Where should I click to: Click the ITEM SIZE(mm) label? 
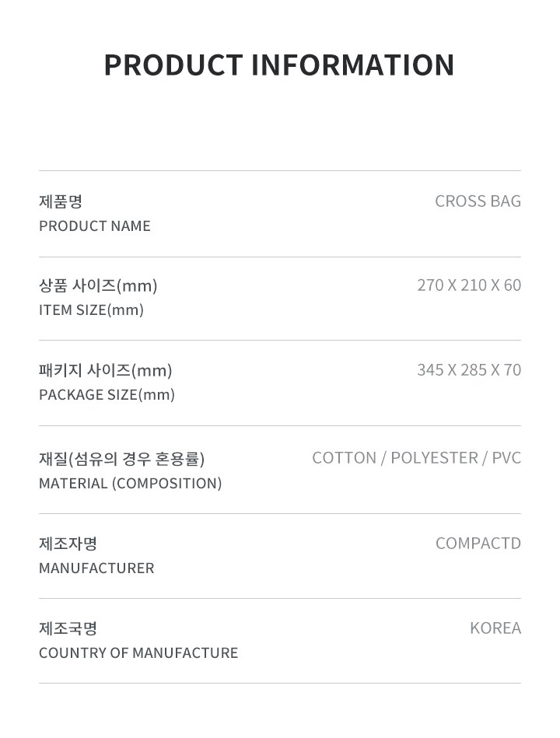pos(91,310)
